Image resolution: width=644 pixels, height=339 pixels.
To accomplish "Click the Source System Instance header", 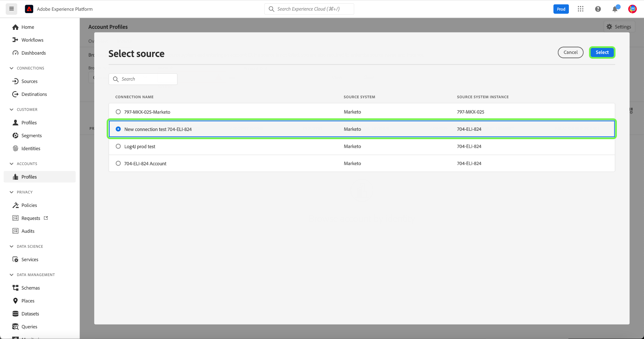I will pos(483,97).
